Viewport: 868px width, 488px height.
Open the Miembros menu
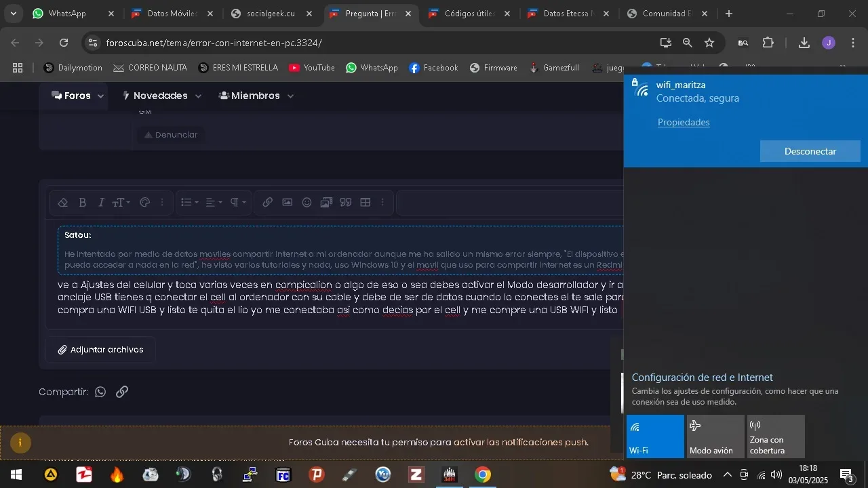click(256, 96)
